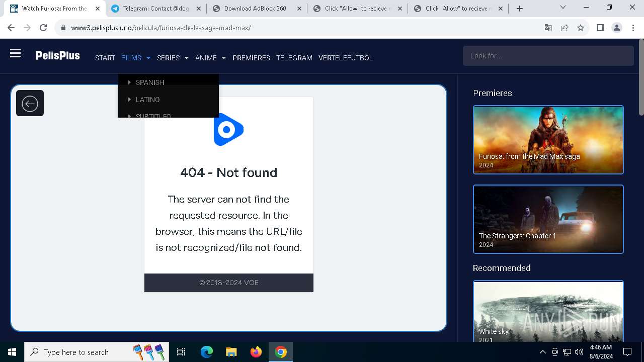The width and height of the screenshot is (644, 362).
Task: Click the taskbar search box
Action: [96, 352]
